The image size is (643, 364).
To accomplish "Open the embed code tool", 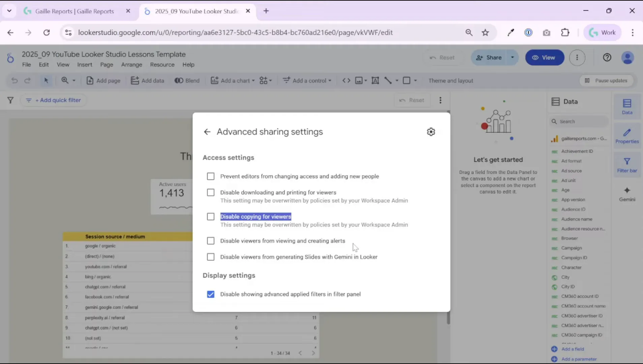I will 346,81.
